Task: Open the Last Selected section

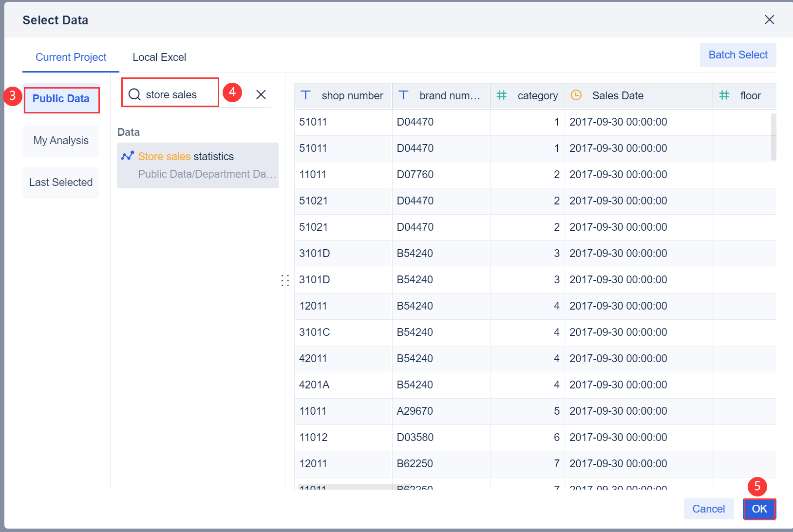Action: 60,182
